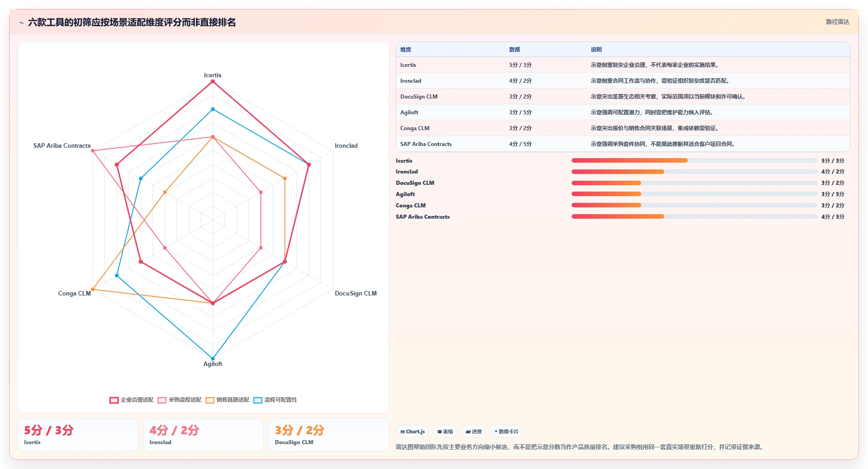This screenshot has height=469, width=868.
Task: Click the title icon beside 六款工具 heading
Action: coord(21,23)
